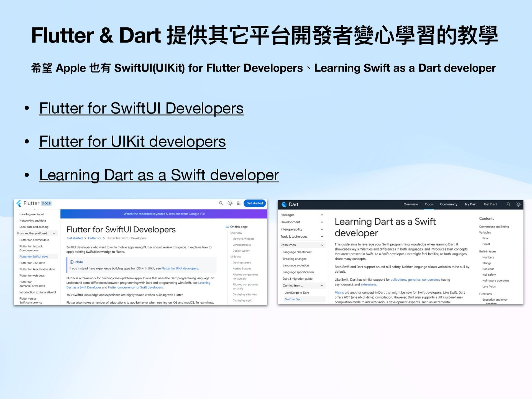Follow the Mixins link in the Dart article
532x399 pixels.
[339, 293]
